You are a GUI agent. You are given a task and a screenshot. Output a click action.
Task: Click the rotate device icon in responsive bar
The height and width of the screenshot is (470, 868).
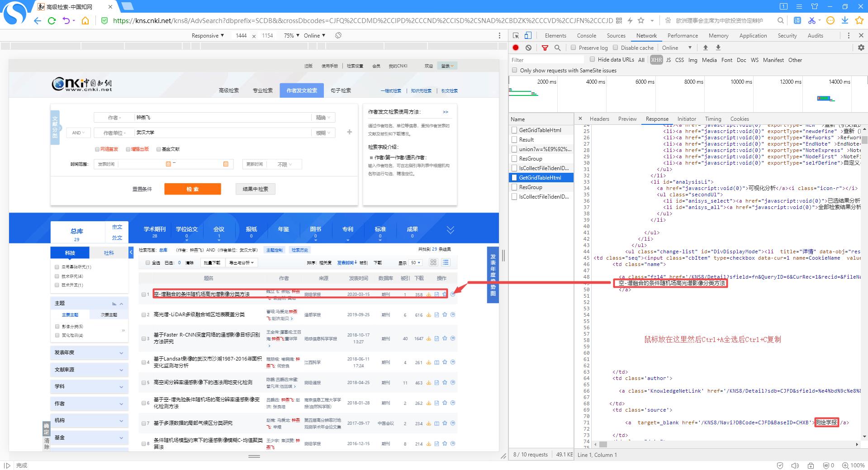pos(338,35)
